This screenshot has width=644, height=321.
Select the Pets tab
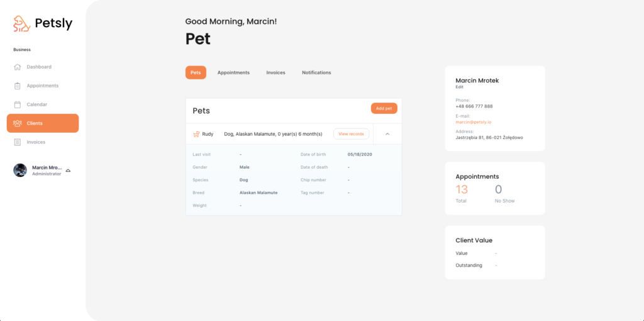(x=196, y=73)
